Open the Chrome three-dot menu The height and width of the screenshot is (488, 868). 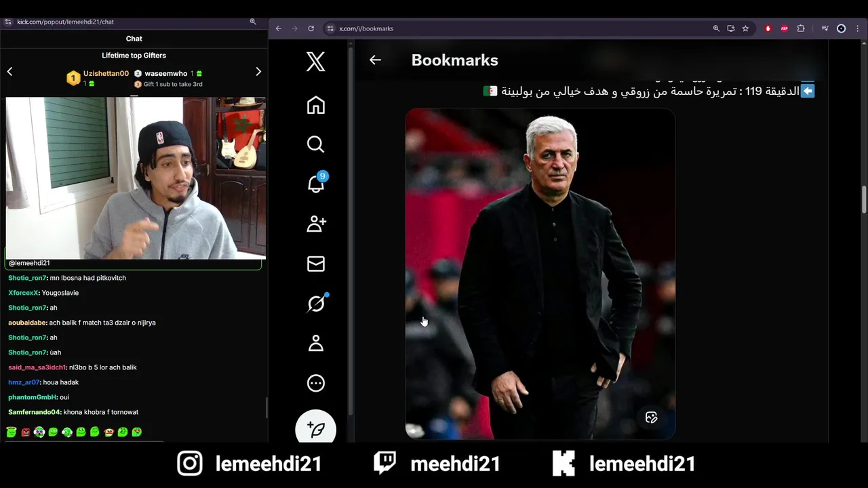pos(858,28)
